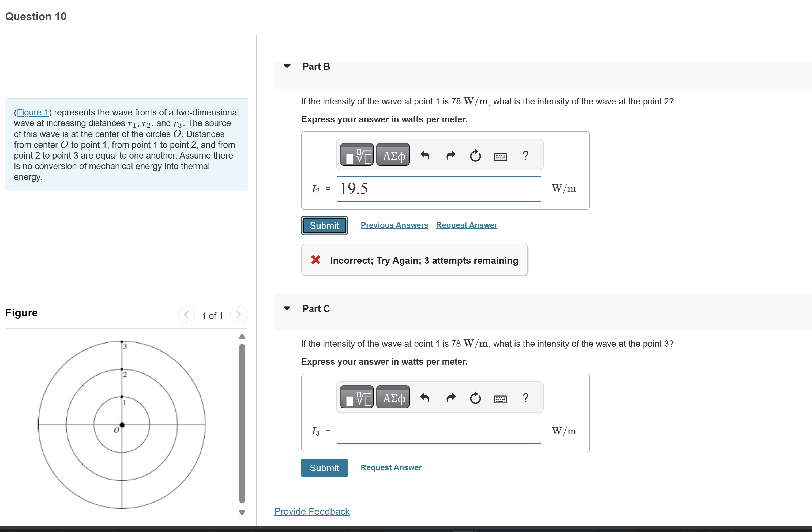Screen dimensions: 812x532
Task: Open the Figure 1 link
Action: pyautogui.click(x=33, y=112)
